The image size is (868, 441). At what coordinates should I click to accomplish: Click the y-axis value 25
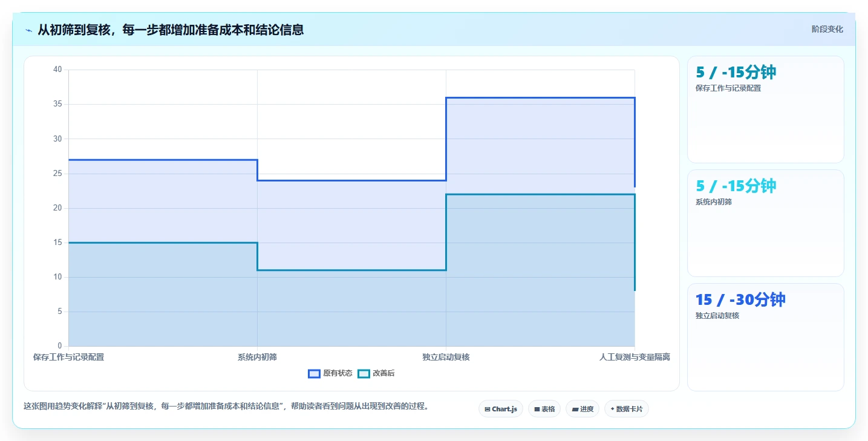[58, 174]
